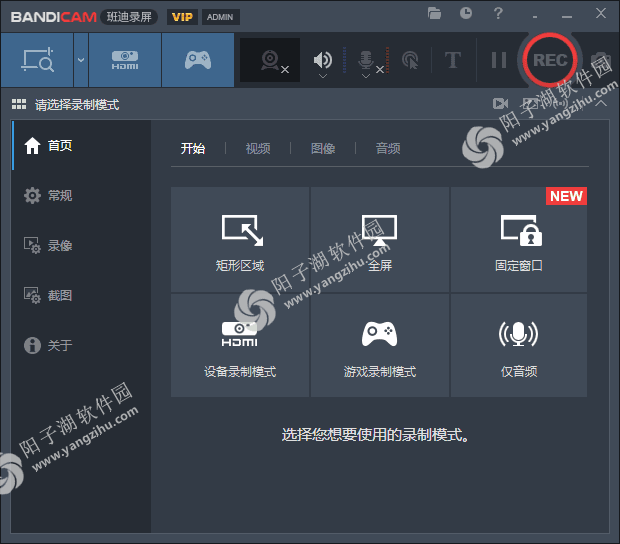Open help with the question mark

pyautogui.click(x=498, y=13)
